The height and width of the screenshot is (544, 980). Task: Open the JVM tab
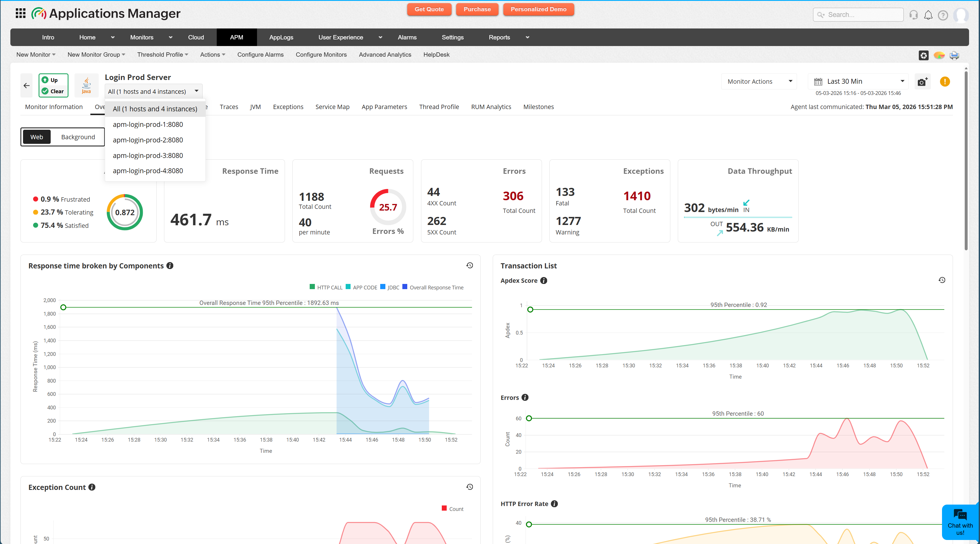[x=255, y=107]
